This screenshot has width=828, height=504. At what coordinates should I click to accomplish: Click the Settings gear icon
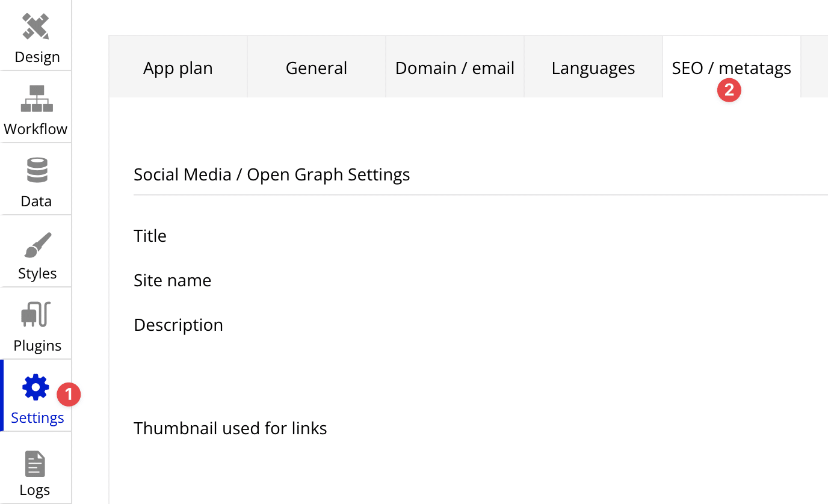coord(36,387)
